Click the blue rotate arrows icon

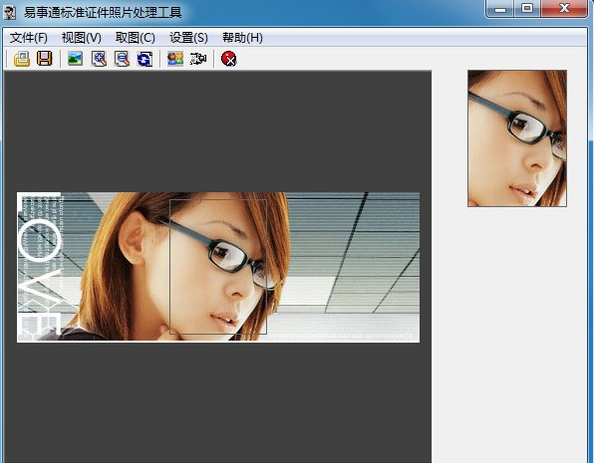[x=145, y=59]
